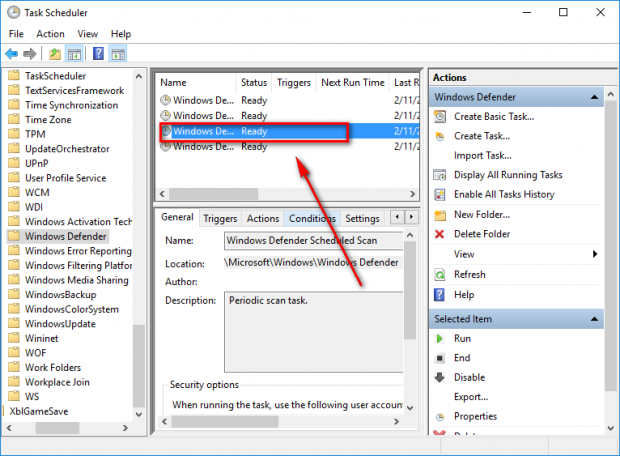Collapse the Windows Defender actions section
The image size is (620, 456).
(x=594, y=97)
